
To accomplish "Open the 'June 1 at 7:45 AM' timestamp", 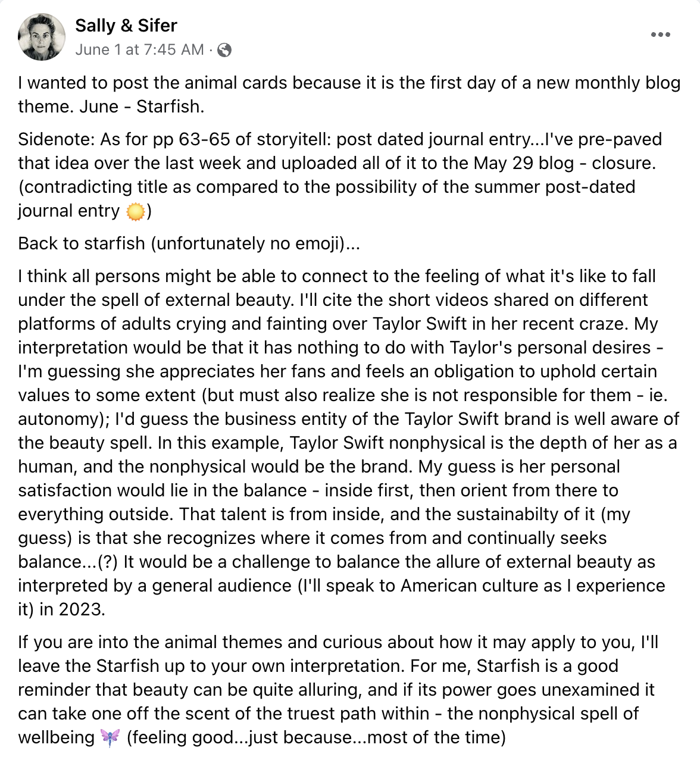I will (x=139, y=50).
